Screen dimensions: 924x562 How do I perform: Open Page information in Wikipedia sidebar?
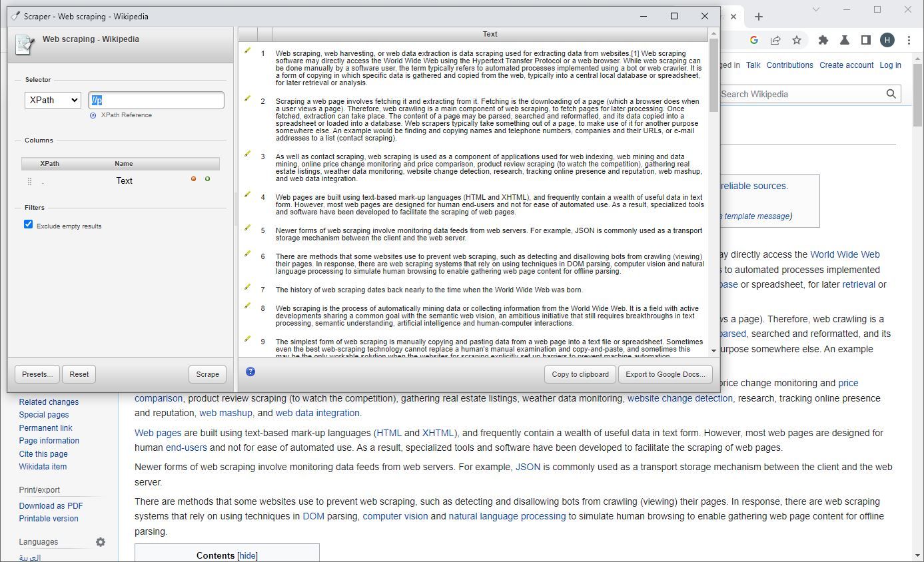tap(49, 441)
